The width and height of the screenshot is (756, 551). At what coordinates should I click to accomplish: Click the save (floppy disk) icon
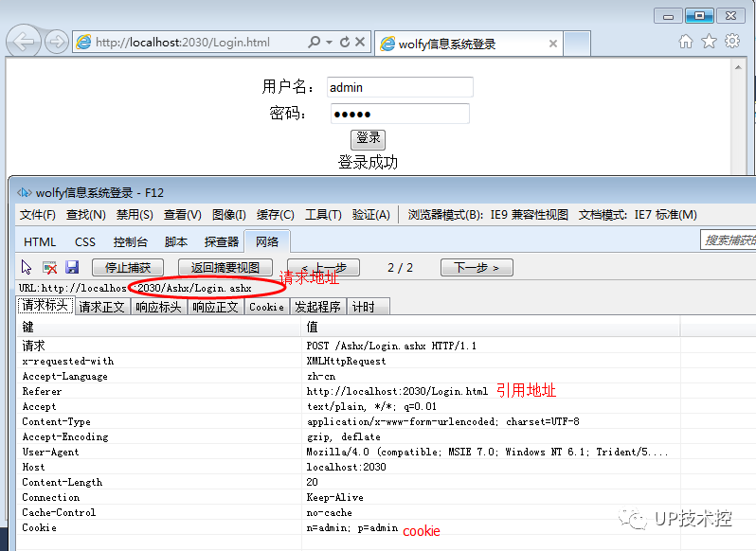[72, 267]
